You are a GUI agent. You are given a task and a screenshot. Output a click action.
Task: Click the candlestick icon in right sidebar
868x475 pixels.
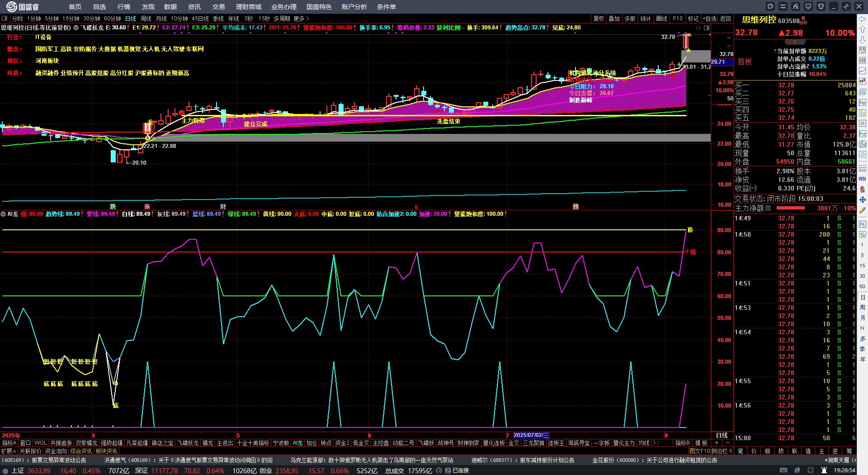pos(863,81)
